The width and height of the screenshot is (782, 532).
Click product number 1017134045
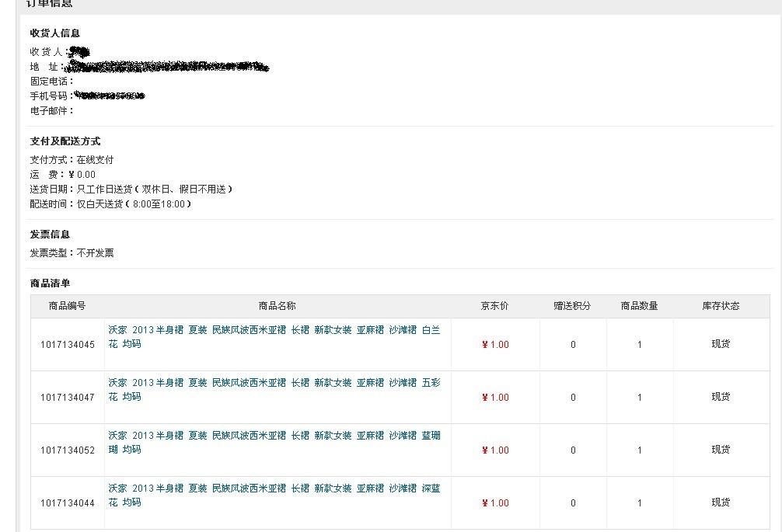[68, 345]
